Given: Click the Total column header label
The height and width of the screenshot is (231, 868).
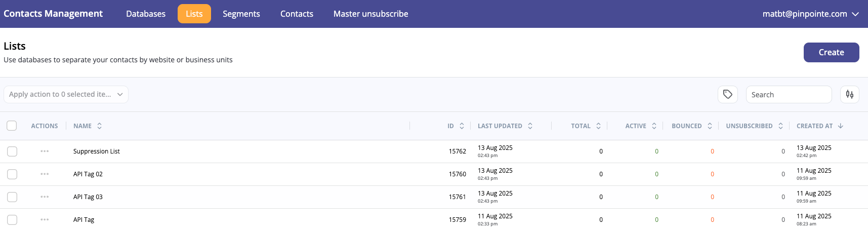Looking at the screenshot, I should pyautogui.click(x=581, y=126).
